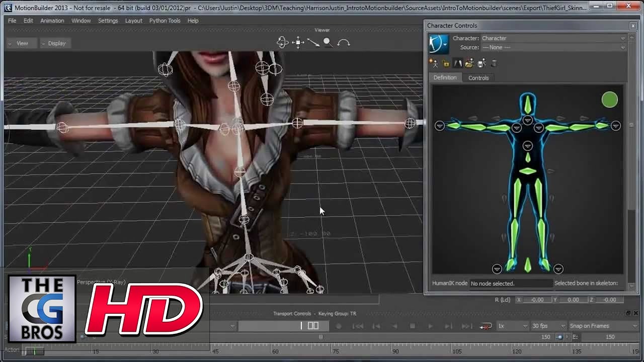Open the Window menu
The image size is (644, 362).
click(81, 21)
